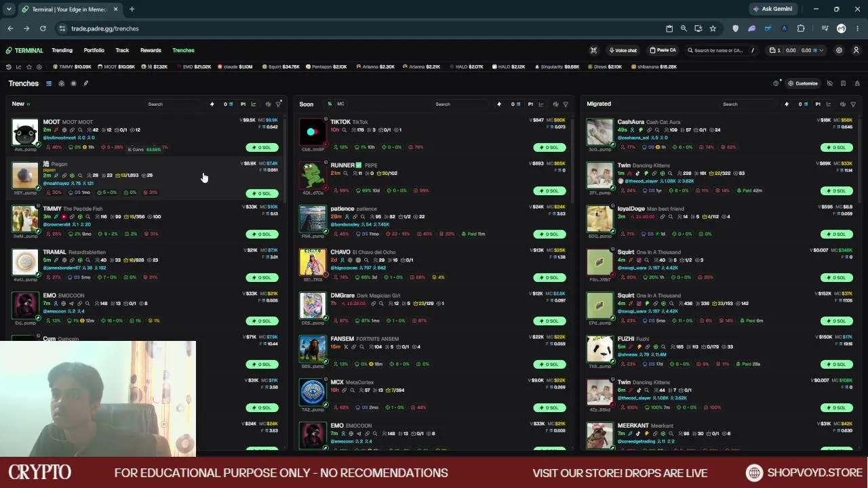Click the lightning quick-buy icon in Migrated column
This screenshot has height=488, width=868.
tap(787, 104)
